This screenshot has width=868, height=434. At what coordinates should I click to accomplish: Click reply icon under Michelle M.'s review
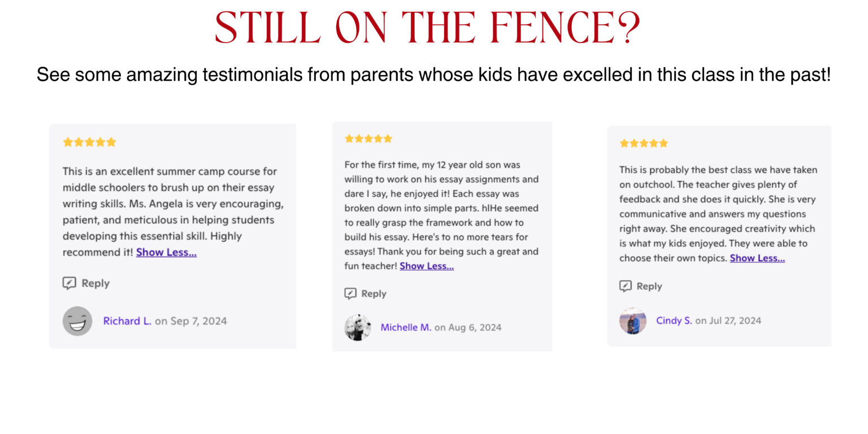351,293
